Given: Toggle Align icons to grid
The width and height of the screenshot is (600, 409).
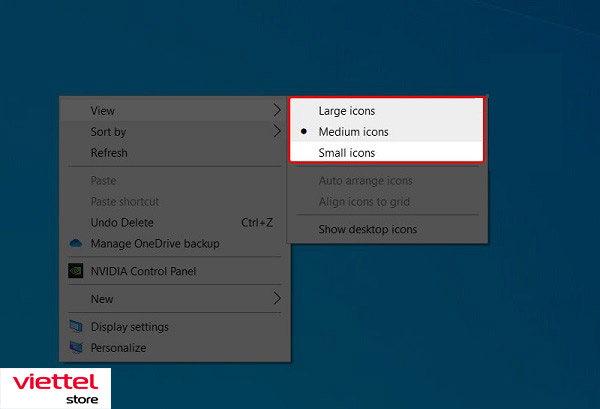Looking at the screenshot, I should point(387,201).
